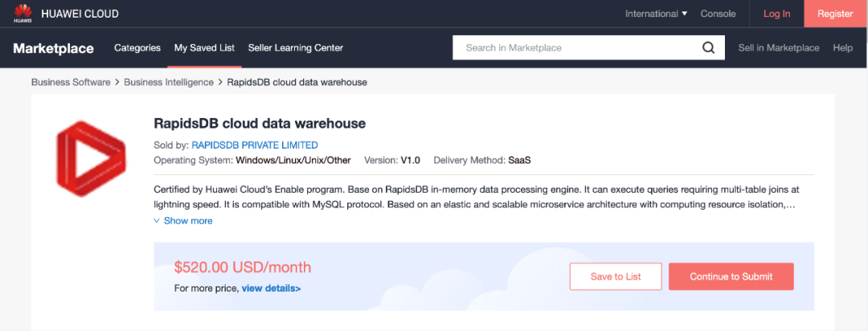Switch to My Saved List tab

tap(204, 47)
